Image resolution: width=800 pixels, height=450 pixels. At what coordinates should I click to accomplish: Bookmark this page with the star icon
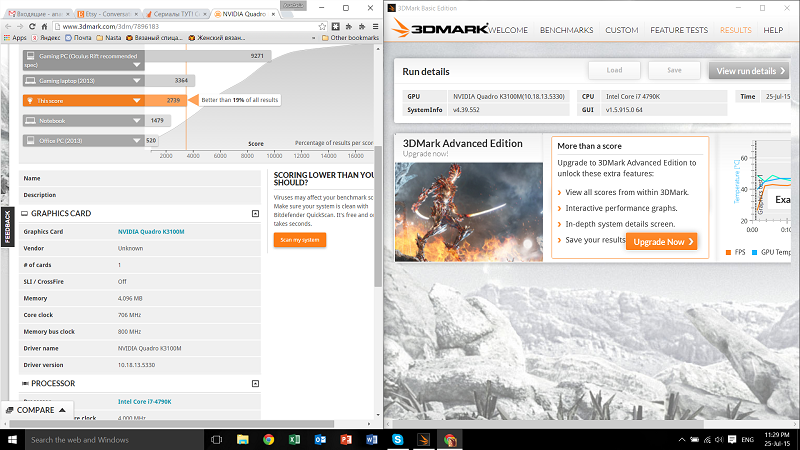(x=322, y=26)
